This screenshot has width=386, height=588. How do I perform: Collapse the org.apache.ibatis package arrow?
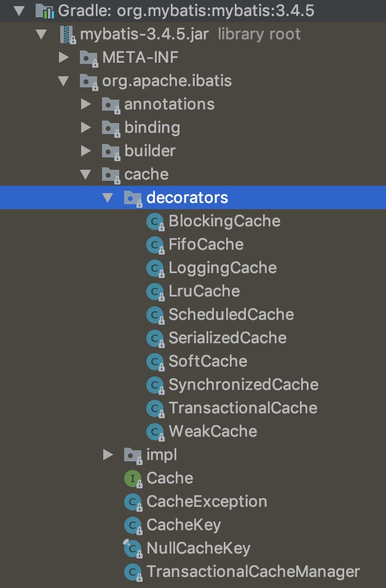(x=63, y=81)
